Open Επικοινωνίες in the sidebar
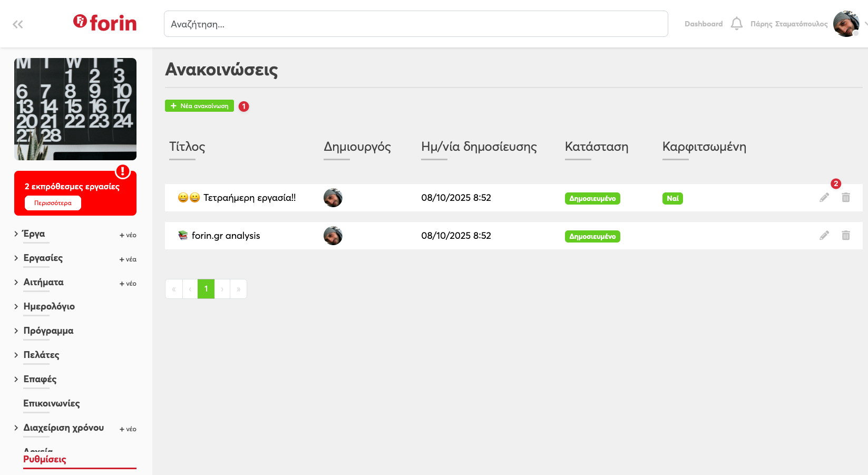This screenshot has width=868, height=475. [x=52, y=403]
